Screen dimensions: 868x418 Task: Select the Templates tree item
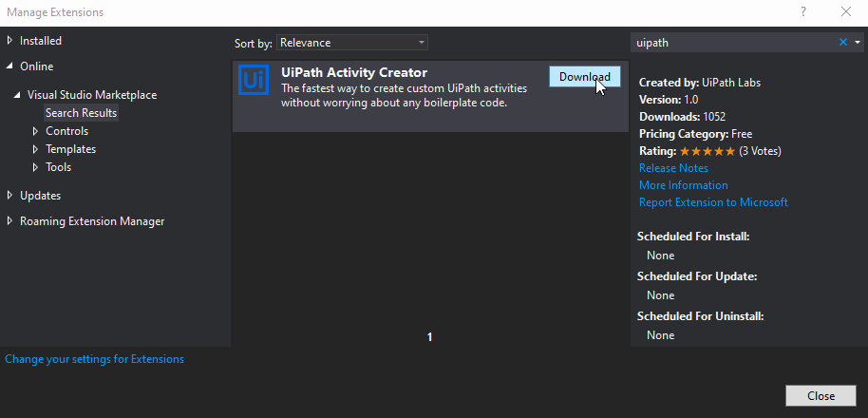[71, 149]
